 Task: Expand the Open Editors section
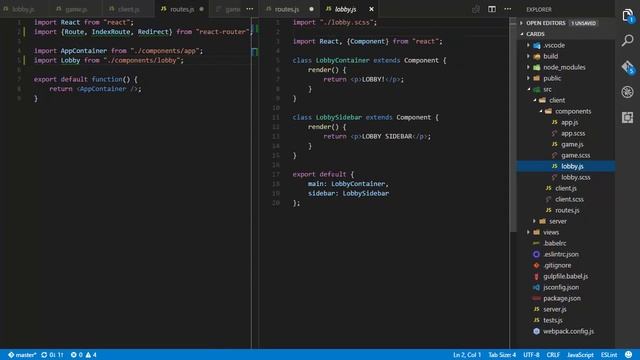point(522,23)
